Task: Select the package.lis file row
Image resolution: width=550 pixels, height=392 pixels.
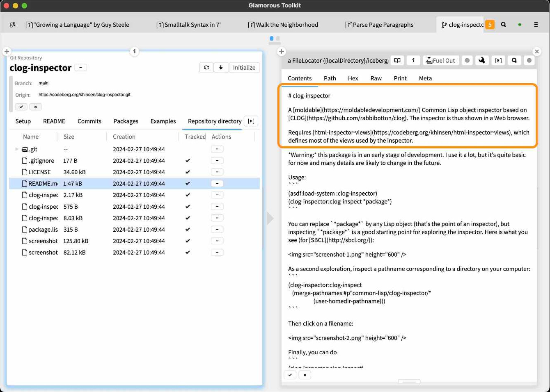Action: tap(134, 230)
